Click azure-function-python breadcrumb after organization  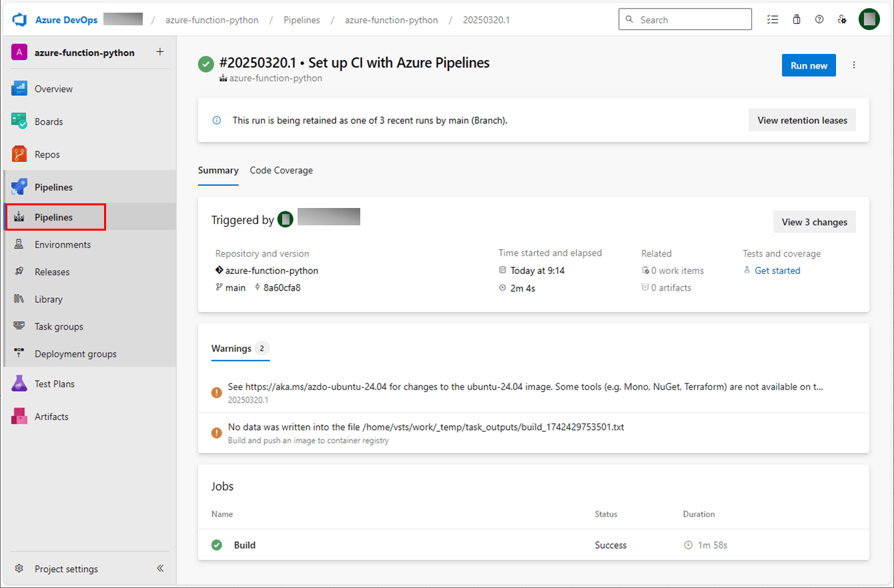[212, 20]
